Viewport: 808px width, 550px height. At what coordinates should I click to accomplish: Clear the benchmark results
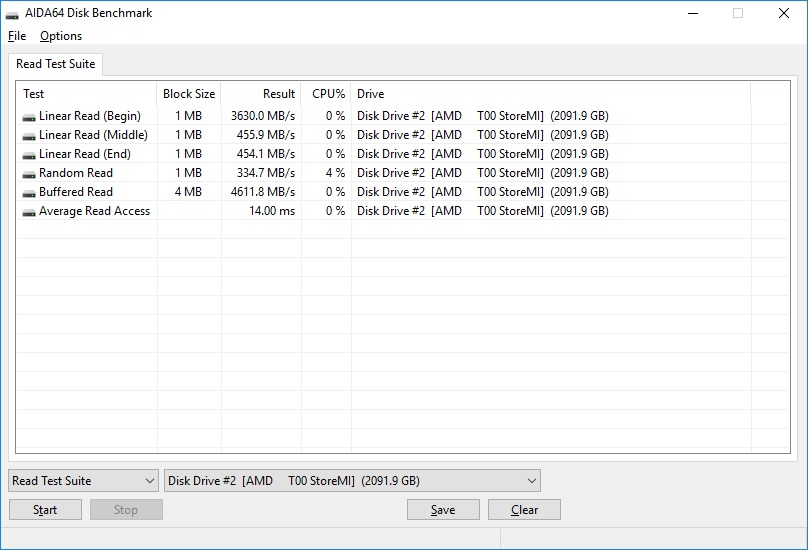coord(525,510)
